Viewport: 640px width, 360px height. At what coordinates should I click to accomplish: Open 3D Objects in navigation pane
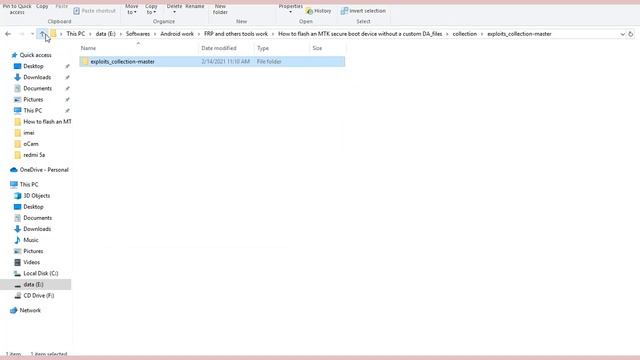tap(36, 196)
